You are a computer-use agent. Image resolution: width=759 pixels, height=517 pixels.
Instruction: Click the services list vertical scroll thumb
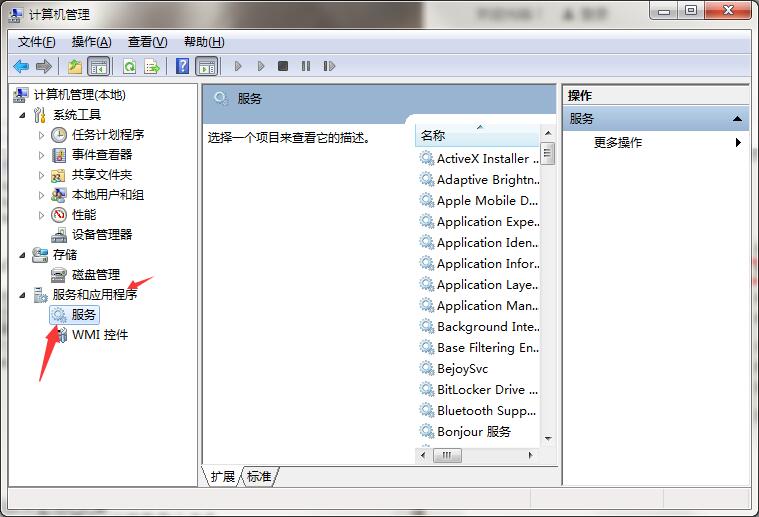pos(547,154)
